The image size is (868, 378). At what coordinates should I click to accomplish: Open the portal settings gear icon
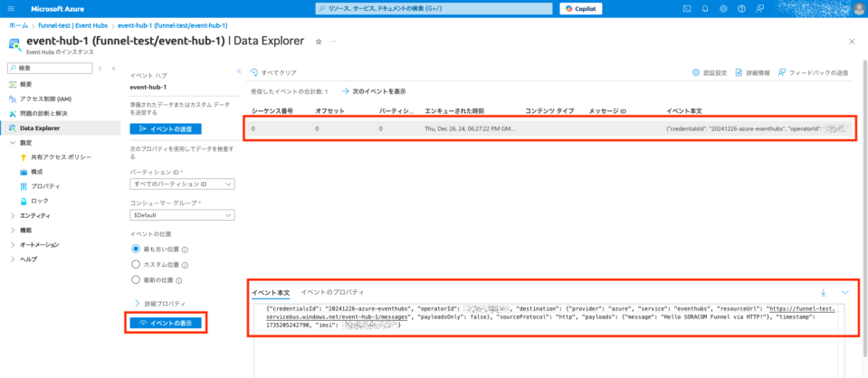pyautogui.click(x=723, y=9)
